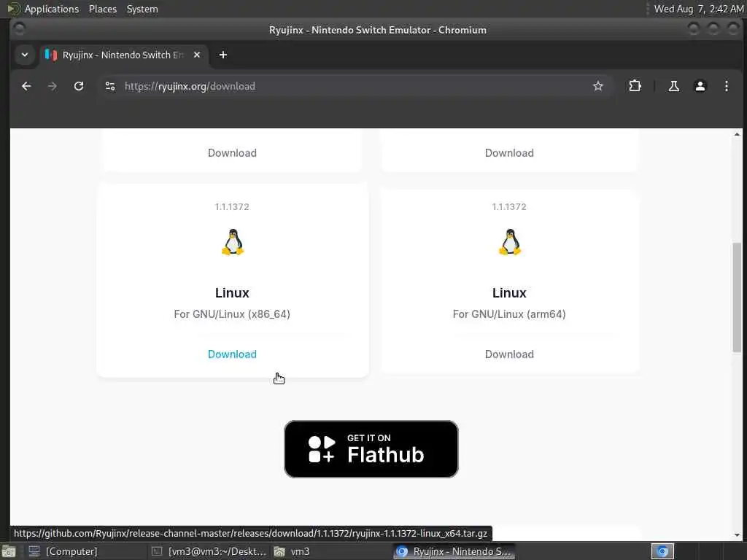Open the System menu
Screen dimensions: 747x560
(x=142, y=9)
